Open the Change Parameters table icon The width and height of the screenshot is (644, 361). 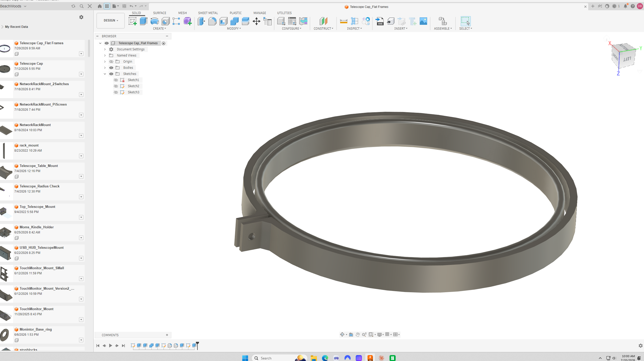[x=268, y=21]
